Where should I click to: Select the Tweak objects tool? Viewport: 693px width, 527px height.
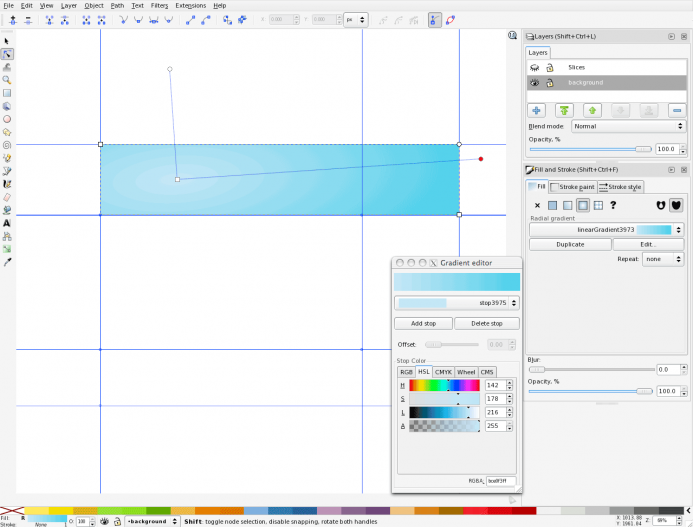[x=7, y=67]
